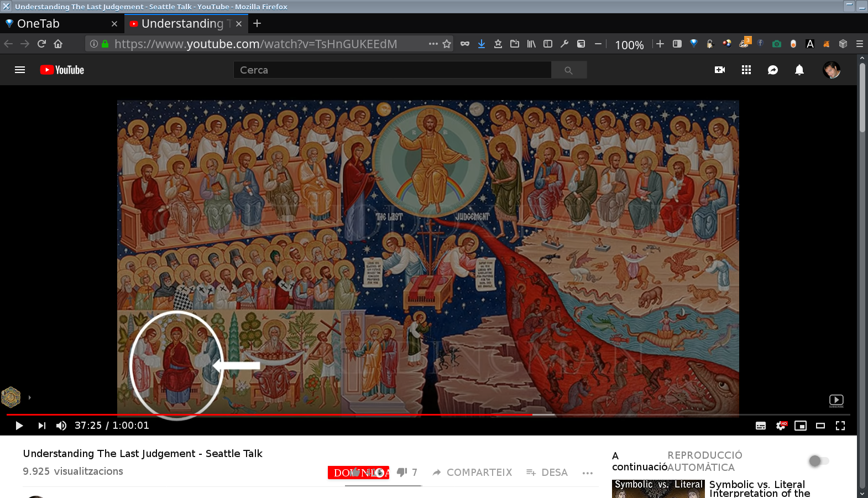Toggle reader view icon in toolbar
Image resolution: width=868 pixels, height=498 pixels.
point(677,44)
